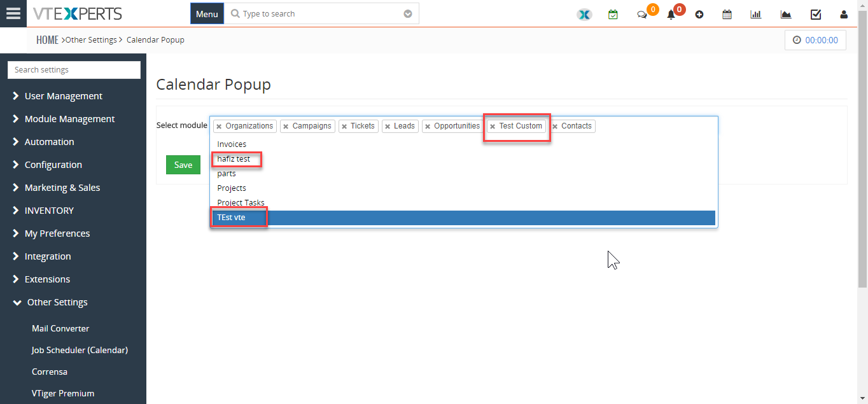The image size is (868, 404).
Task: Remove the Tickets module tag
Action: 344,127
